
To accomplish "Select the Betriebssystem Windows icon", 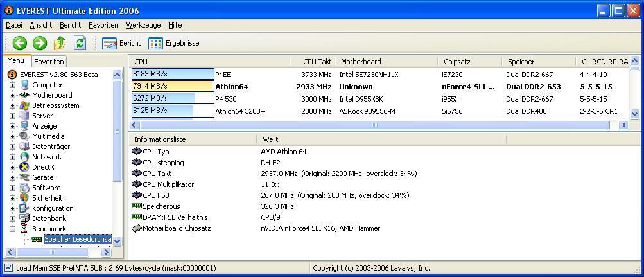I will pos(24,105).
